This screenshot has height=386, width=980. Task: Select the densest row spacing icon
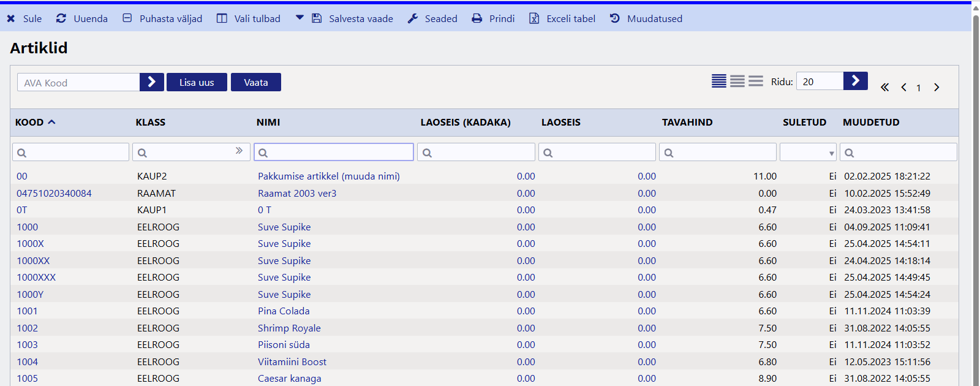click(719, 81)
